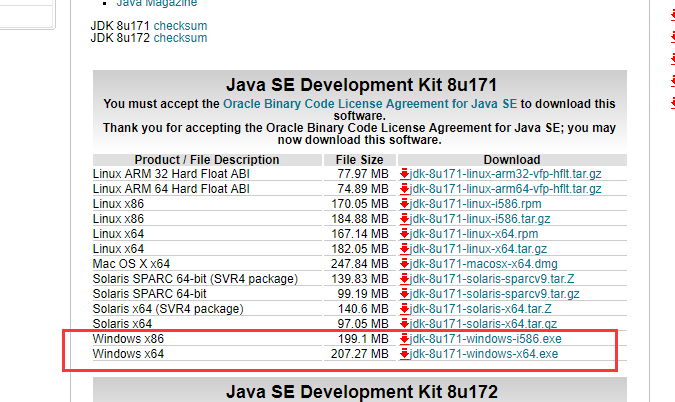
Task: Click download arrow icon for linux-arm64-vfp-hflt.tar.gz
Action: point(404,189)
